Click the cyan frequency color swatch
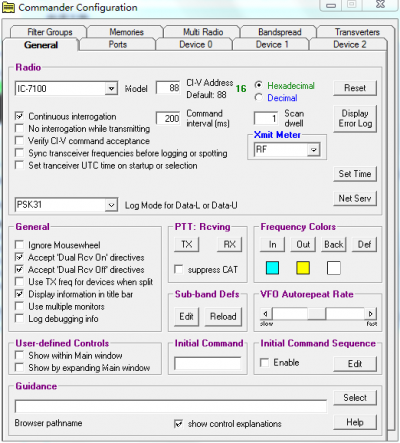The image size is (400, 443). pyautogui.click(x=272, y=268)
